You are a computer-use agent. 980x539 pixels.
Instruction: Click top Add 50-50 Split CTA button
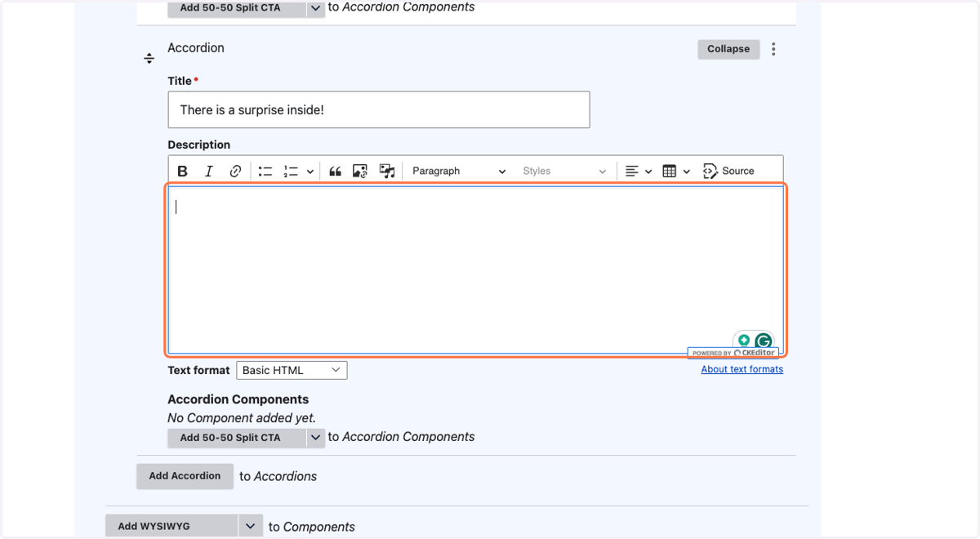[x=237, y=8]
